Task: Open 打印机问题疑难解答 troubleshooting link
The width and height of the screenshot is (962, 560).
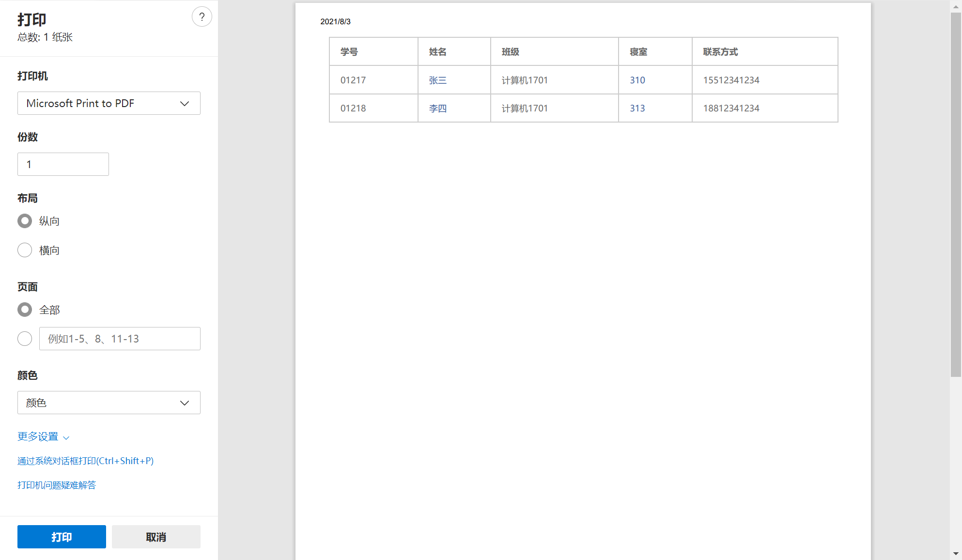Action: tap(57, 485)
